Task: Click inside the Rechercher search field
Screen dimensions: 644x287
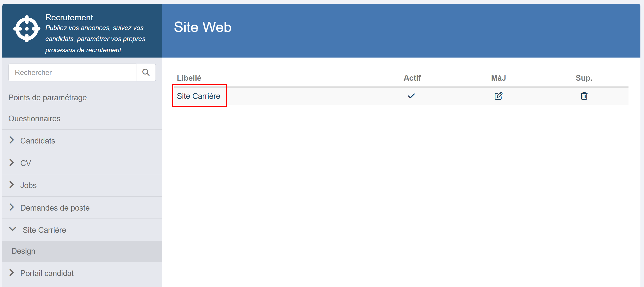Action: tap(72, 73)
